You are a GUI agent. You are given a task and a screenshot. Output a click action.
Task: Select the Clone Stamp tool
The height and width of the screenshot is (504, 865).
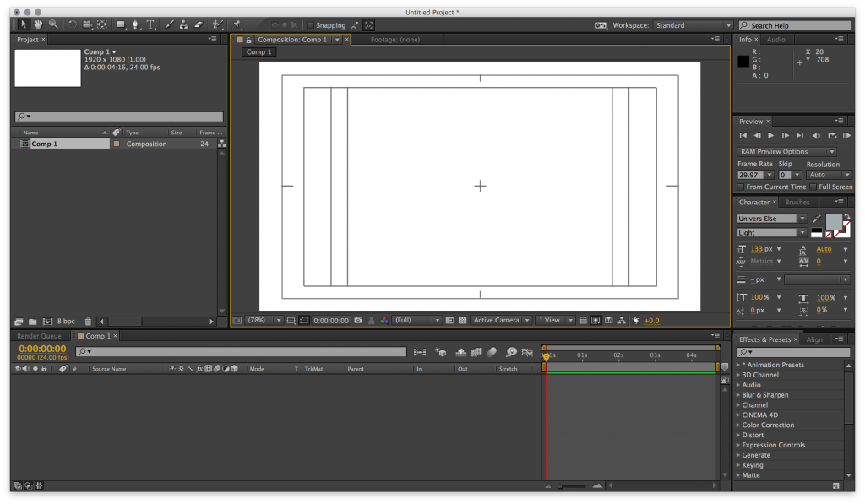183,24
